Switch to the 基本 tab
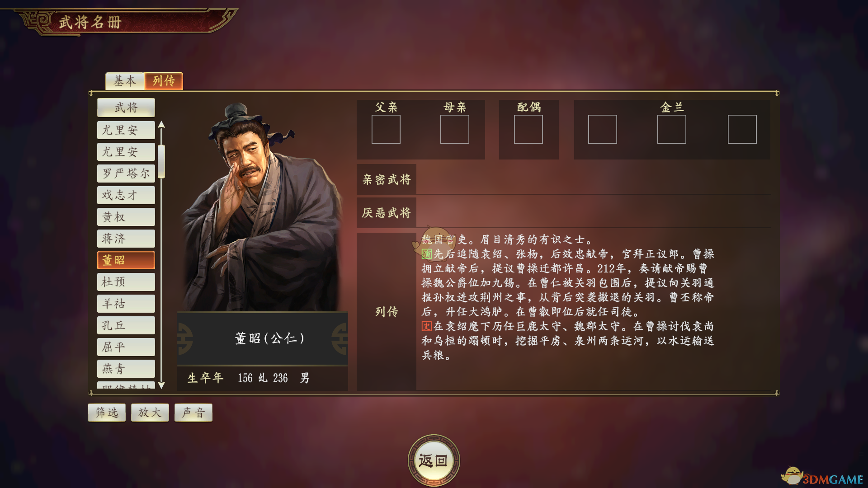This screenshot has height=488, width=868. pyautogui.click(x=125, y=81)
